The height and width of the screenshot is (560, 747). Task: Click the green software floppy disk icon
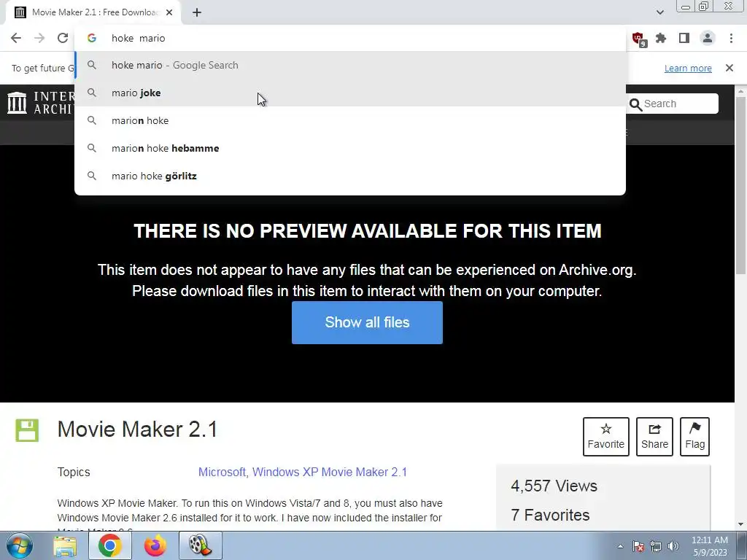click(x=27, y=430)
